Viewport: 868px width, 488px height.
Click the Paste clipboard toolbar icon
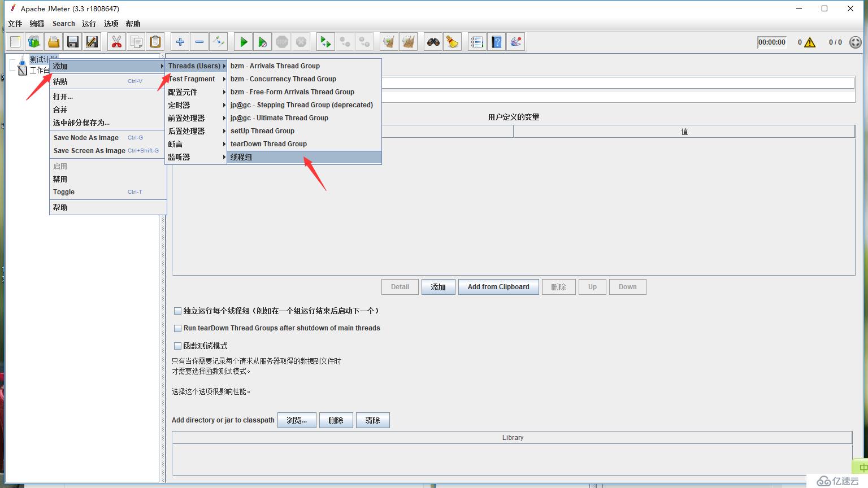pyautogui.click(x=155, y=42)
